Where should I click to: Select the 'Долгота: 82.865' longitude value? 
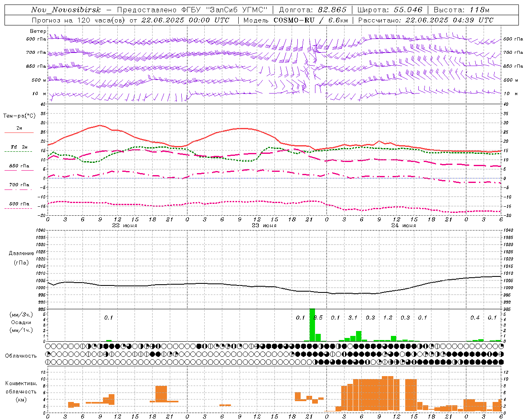pos(313,10)
